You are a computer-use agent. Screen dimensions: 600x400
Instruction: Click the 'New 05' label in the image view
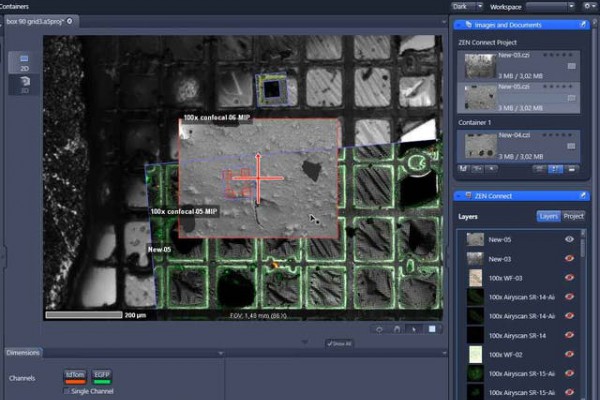[159, 250]
